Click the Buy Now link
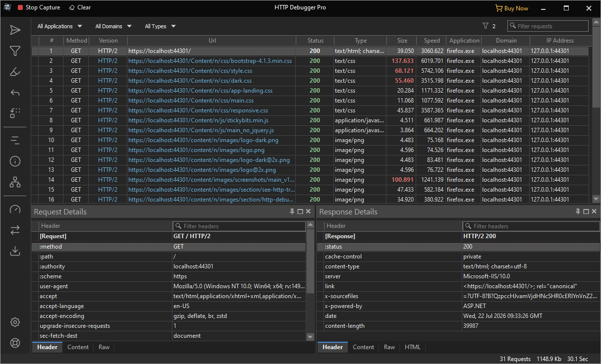This screenshot has height=364, width=601. click(x=512, y=8)
